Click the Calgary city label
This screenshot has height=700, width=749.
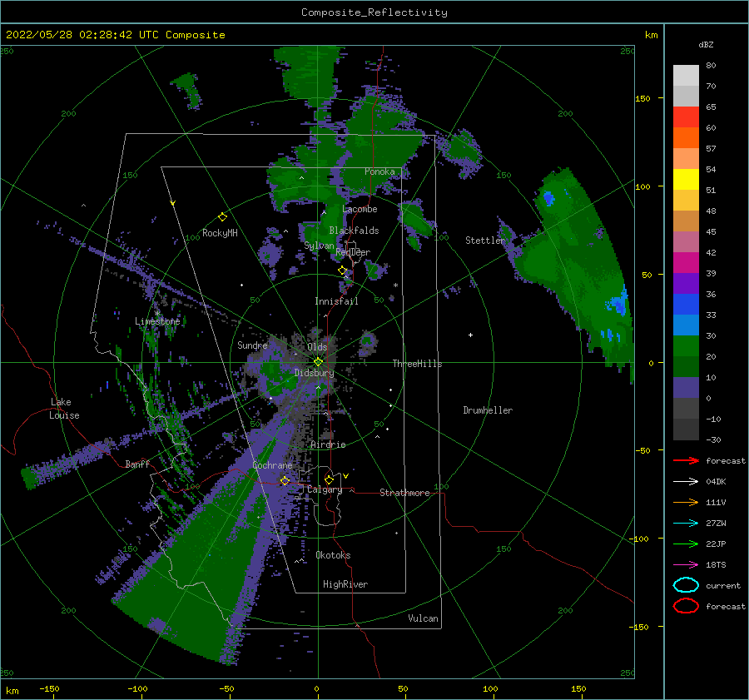(325, 489)
